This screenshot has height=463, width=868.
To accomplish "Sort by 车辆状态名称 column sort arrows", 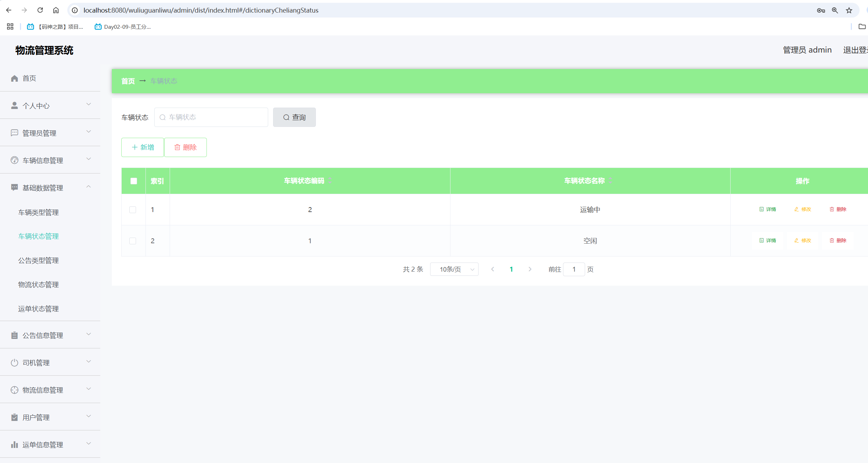I will pos(610,181).
